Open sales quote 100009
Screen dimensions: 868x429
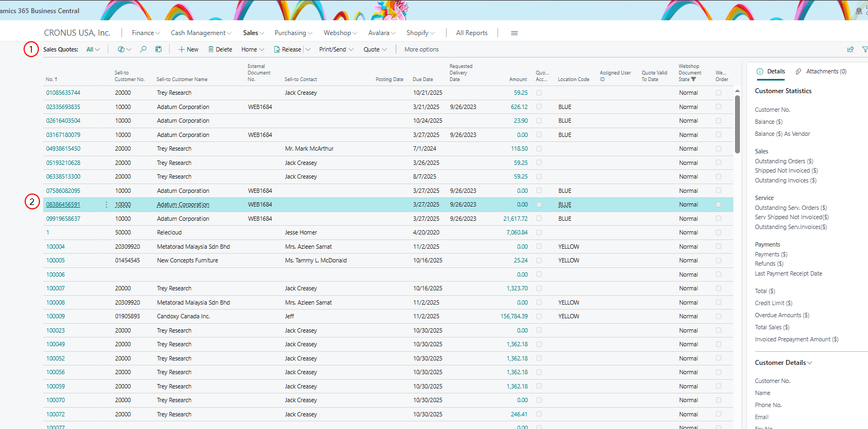point(55,316)
